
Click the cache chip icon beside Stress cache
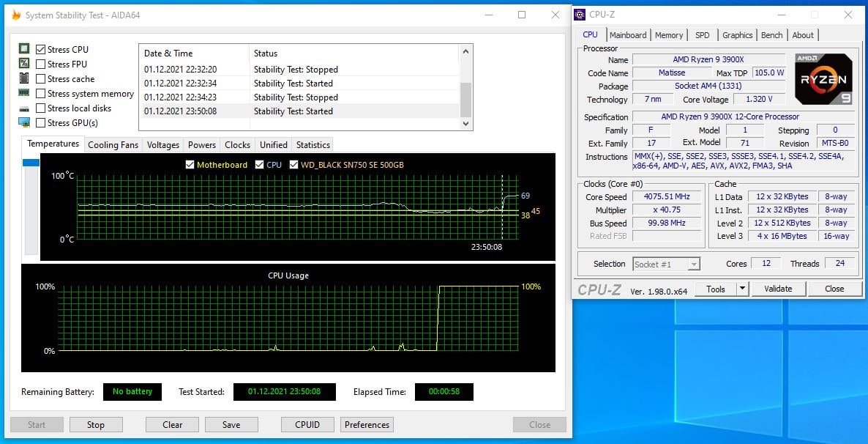pos(24,78)
